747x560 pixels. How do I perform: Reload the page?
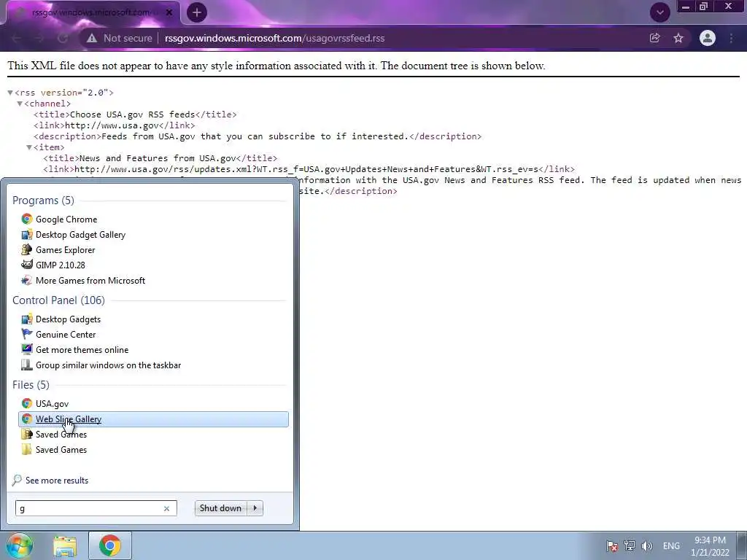63,38
